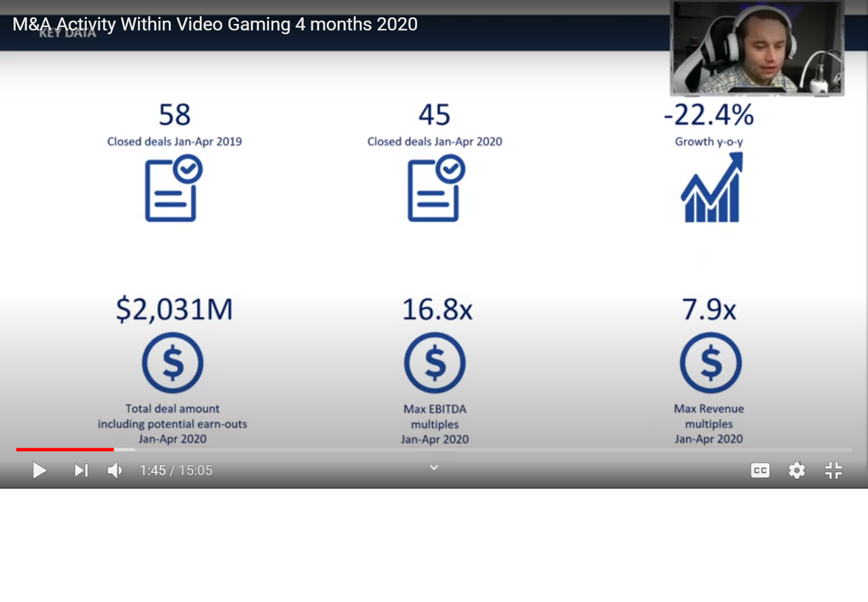Click the Total deal amount caption
This screenshot has width=868, height=602.
pos(173,424)
